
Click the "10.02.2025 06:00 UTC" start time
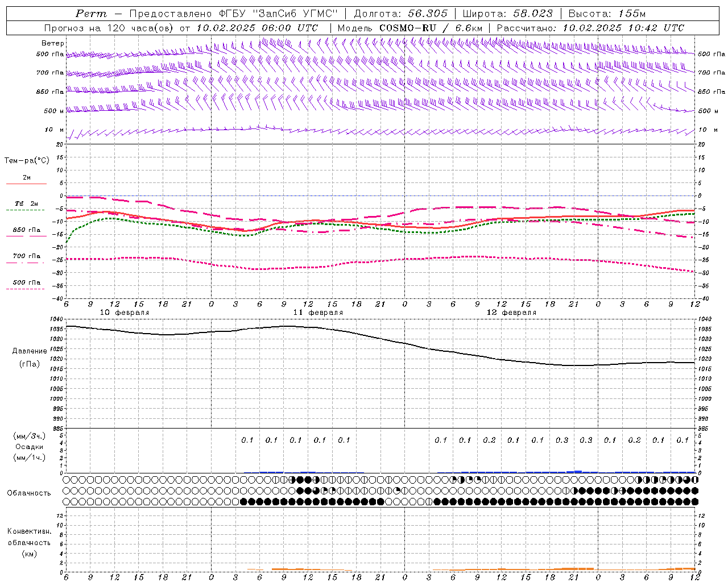tap(257, 28)
